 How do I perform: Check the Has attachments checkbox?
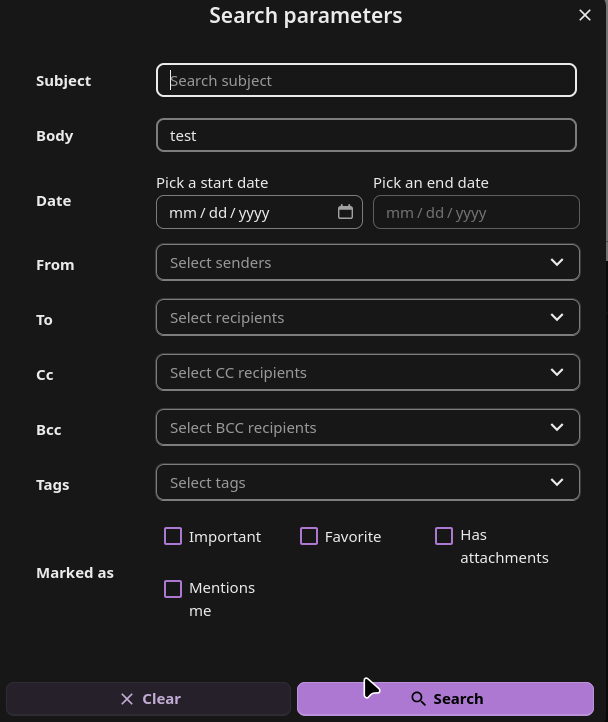tap(444, 536)
